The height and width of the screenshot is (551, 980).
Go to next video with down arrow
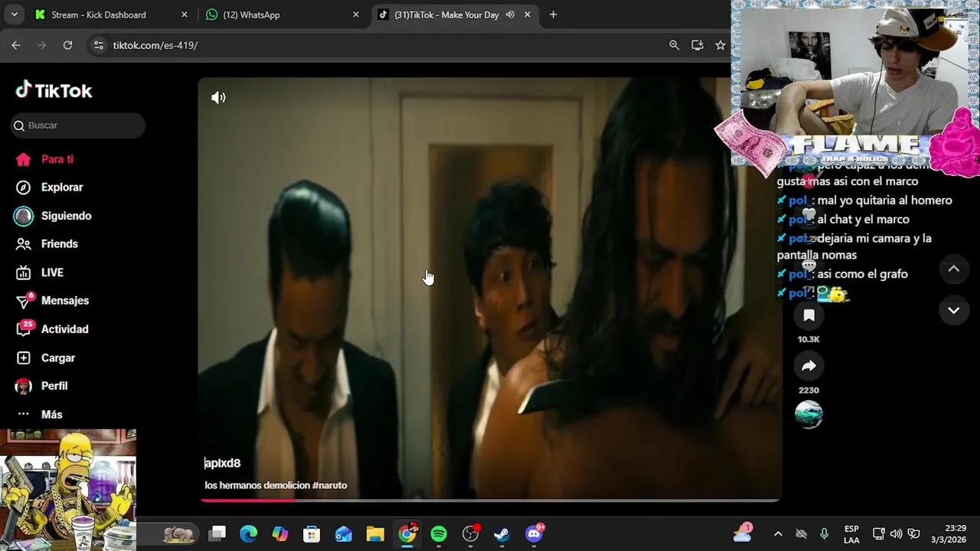[x=954, y=310]
